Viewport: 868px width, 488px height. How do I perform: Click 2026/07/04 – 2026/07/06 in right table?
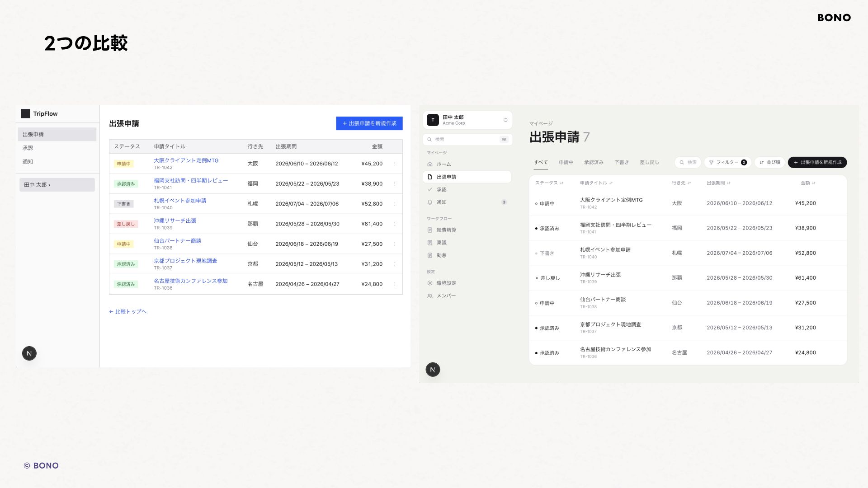click(x=739, y=253)
